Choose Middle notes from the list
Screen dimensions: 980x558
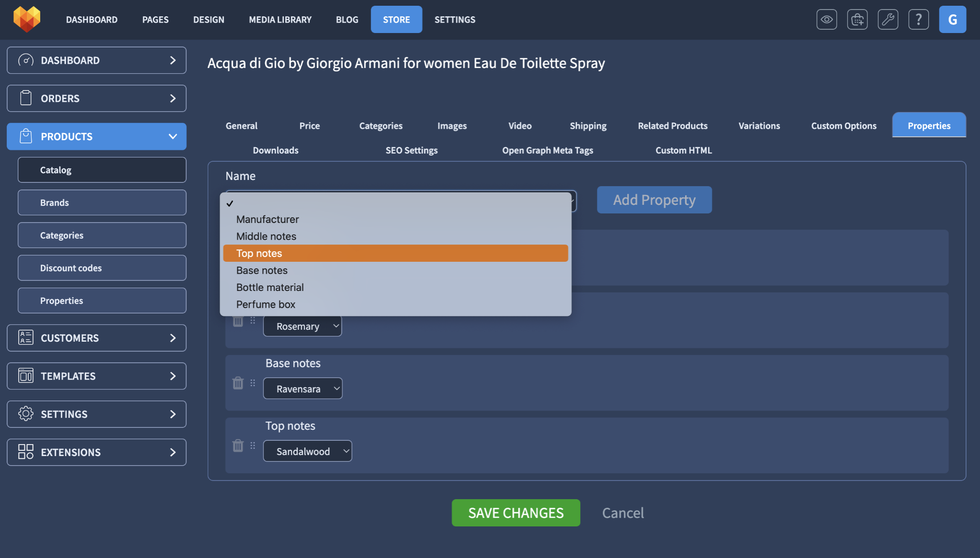click(395, 236)
